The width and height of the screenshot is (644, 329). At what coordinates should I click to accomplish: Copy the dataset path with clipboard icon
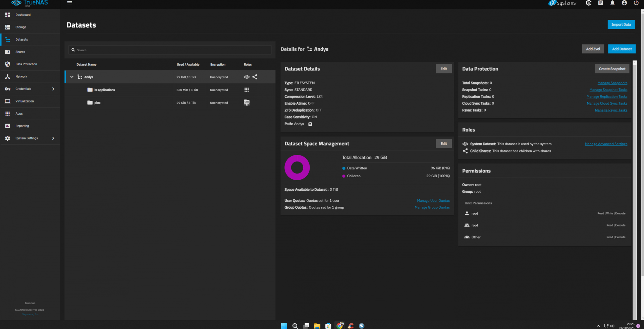pyautogui.click(x=310, y=124)
